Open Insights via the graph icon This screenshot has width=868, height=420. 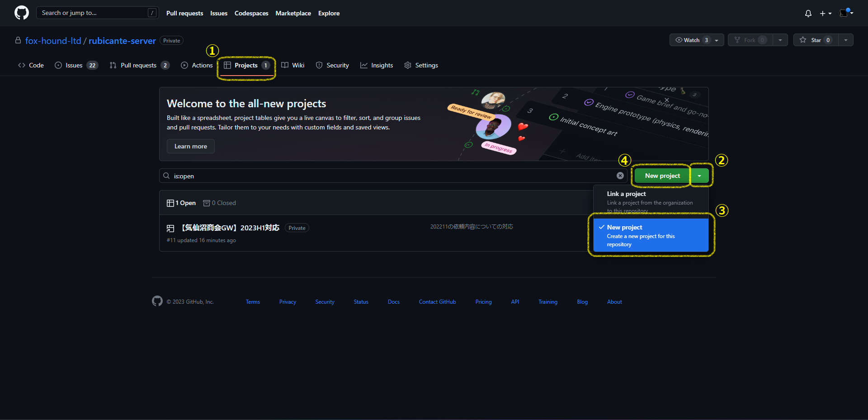[364, 65]
